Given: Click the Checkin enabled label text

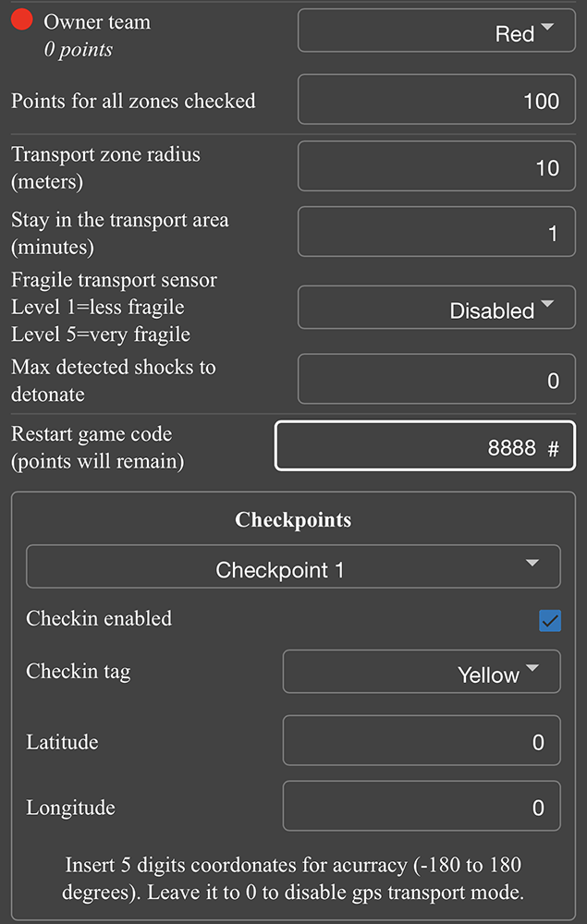Looking at the screenshot, I should [x=99, y=618].
